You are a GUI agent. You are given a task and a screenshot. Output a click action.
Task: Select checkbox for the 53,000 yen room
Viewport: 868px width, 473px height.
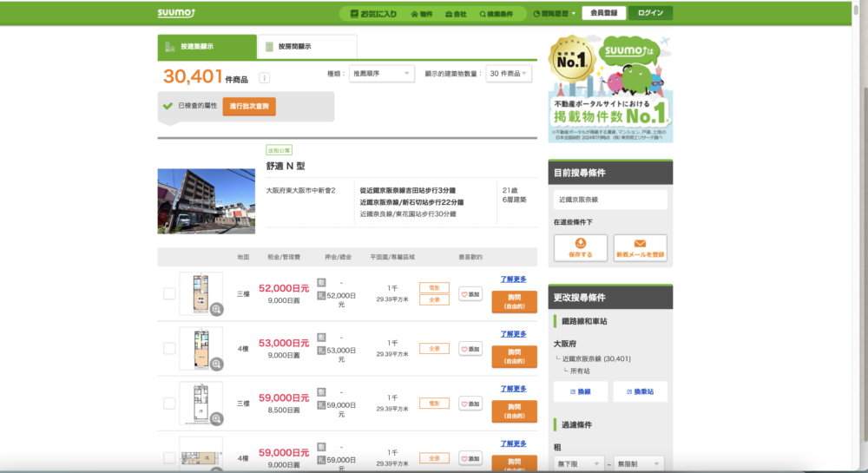pyautogui.click(x=169, y=348)
